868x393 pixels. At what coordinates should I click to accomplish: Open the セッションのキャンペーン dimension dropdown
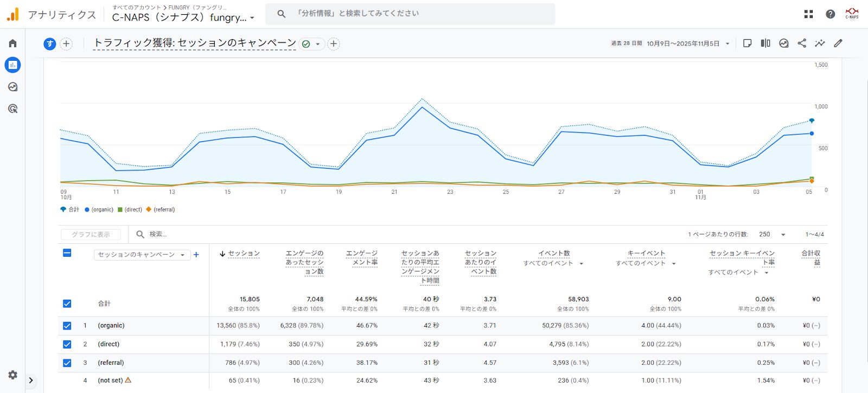[142, 255]
